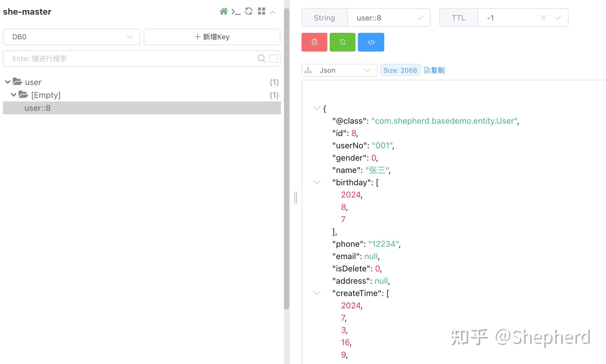
Task: Collapse the birthday array in the JSON view
Action: click(317, 182)
